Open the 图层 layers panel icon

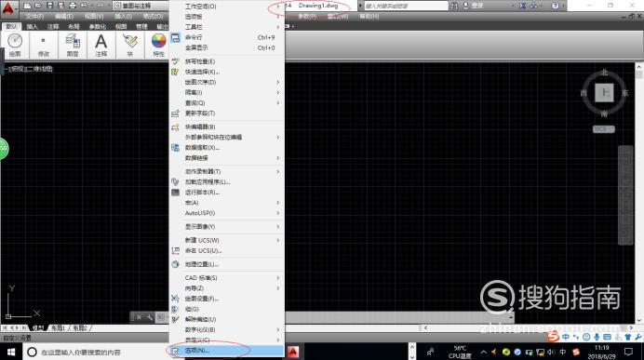(x=73, y=45)
